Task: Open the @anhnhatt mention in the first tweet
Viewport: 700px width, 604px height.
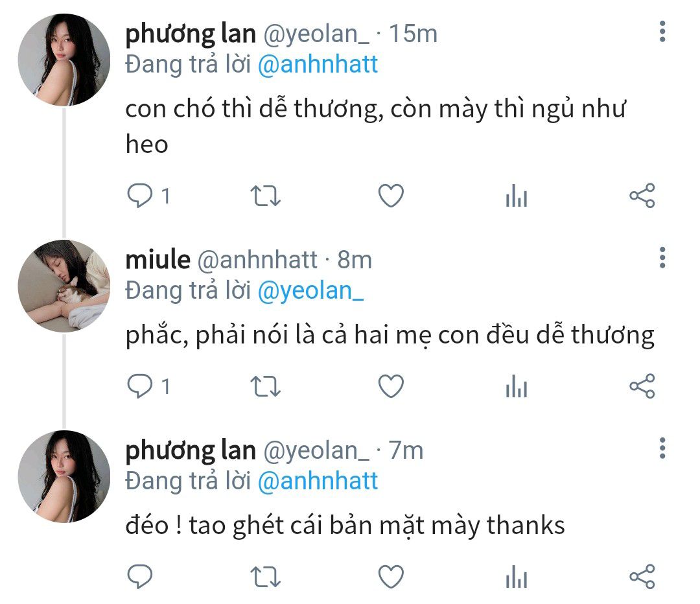Action: 318,64
